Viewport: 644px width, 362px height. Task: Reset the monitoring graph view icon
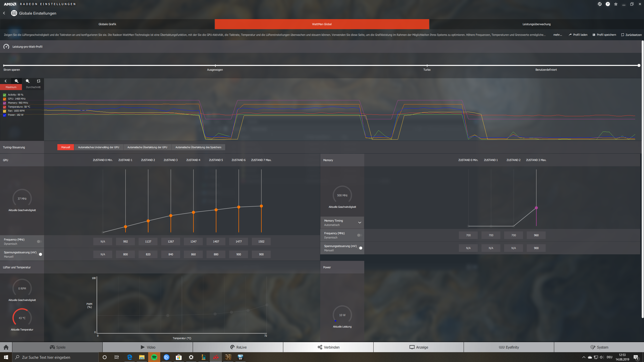(x=38, y=81)
